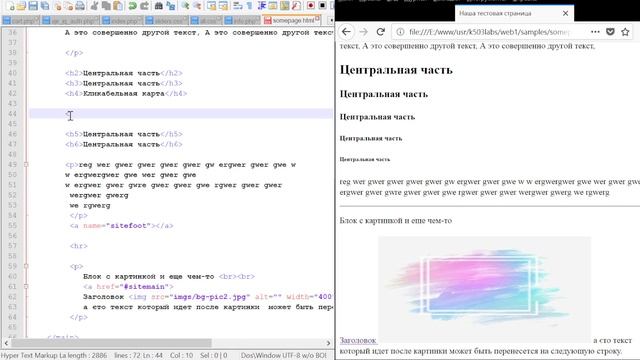Switch to the info.php editor tab
The width and height of the screenshot is (640, 360).
[242, 20]
